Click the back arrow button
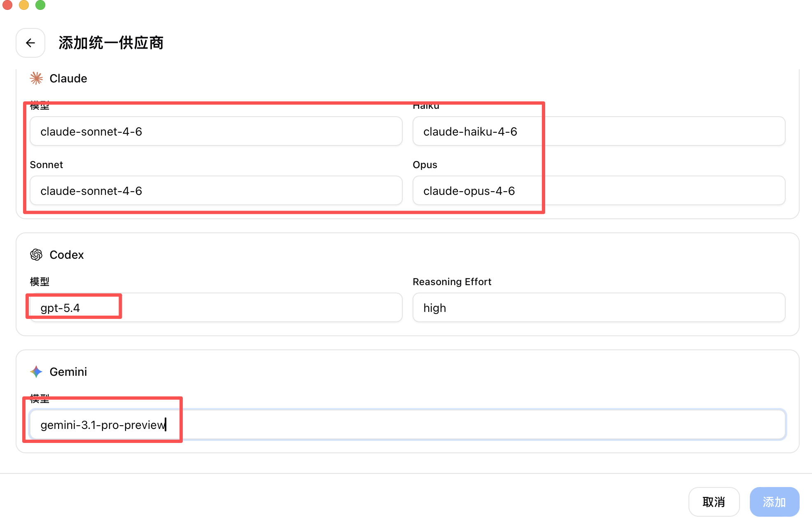The height and width of the screenshot is (520, 812). (30, 43)
